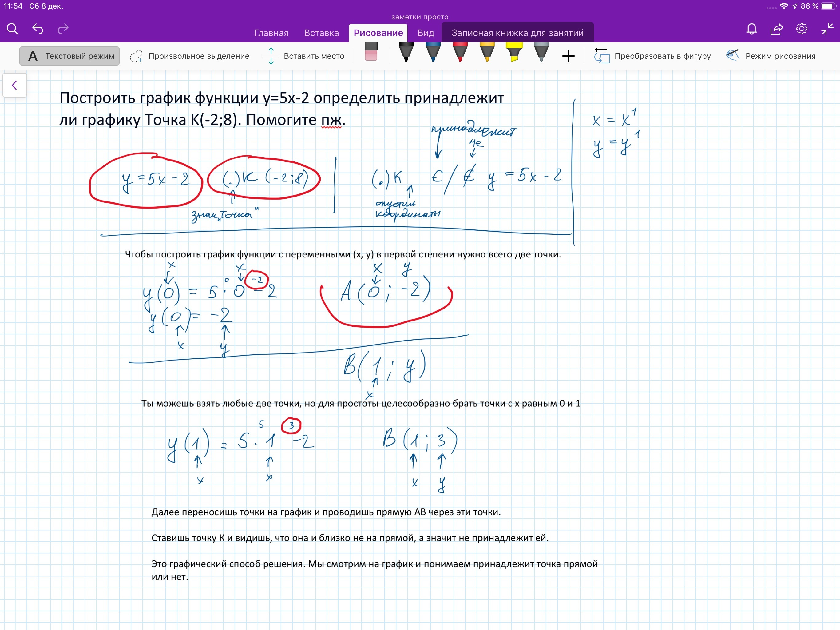840x630 pixels.
Task: Switch to the Главная tab
Action: coord(271,33)
